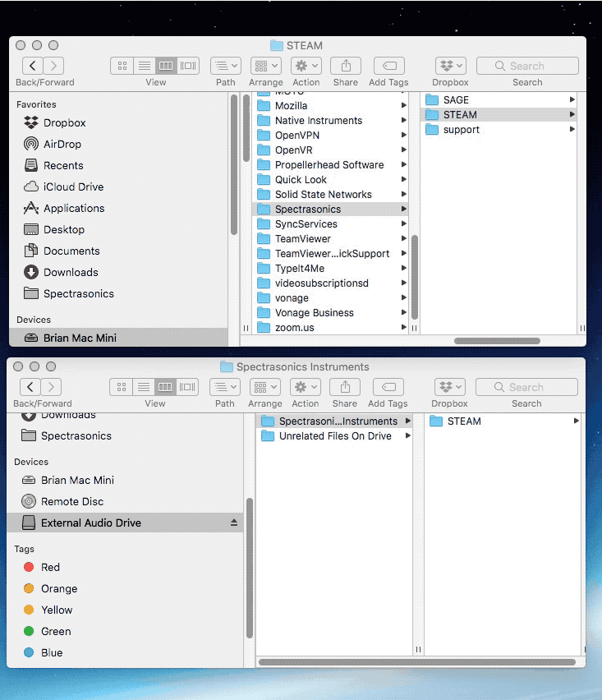
Task: Expand STEAM folder in bottom window
Action: 576,421
